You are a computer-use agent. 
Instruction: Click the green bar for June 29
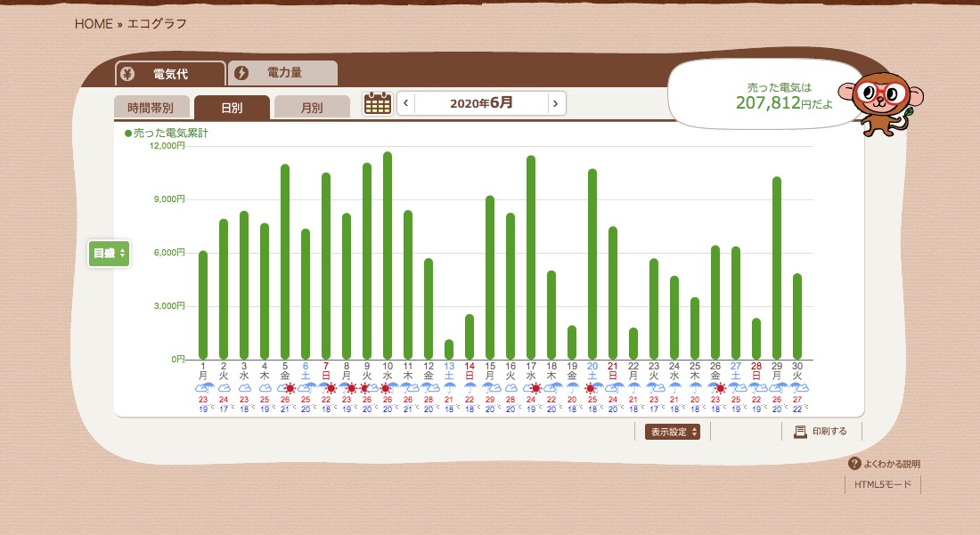pos(777,268)
